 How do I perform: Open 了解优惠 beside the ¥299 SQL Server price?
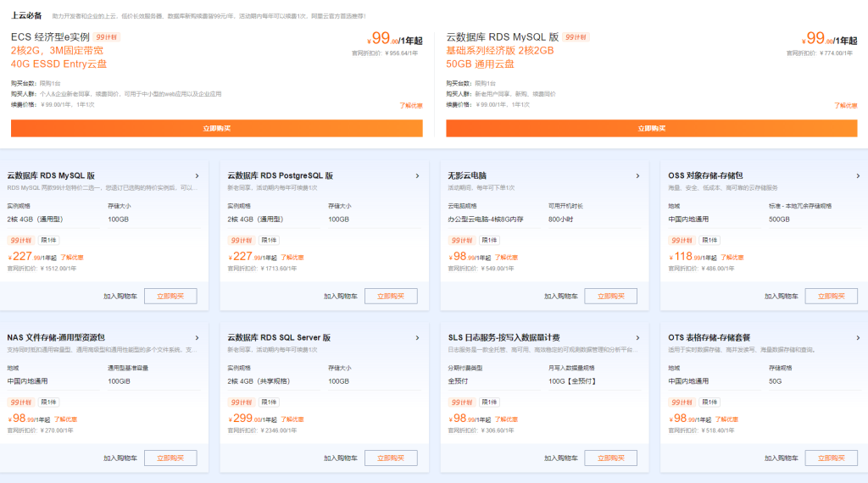[292, 420]
